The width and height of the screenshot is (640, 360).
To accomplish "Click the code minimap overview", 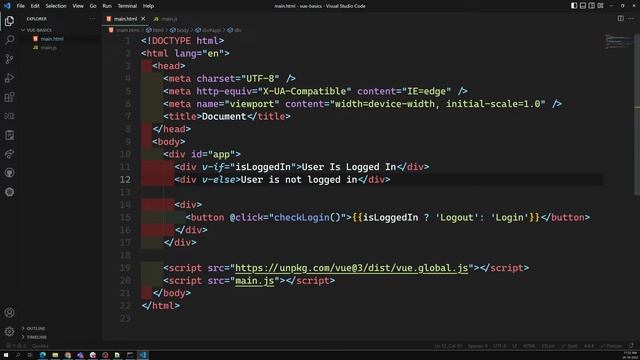I will (x=618, y=42).
